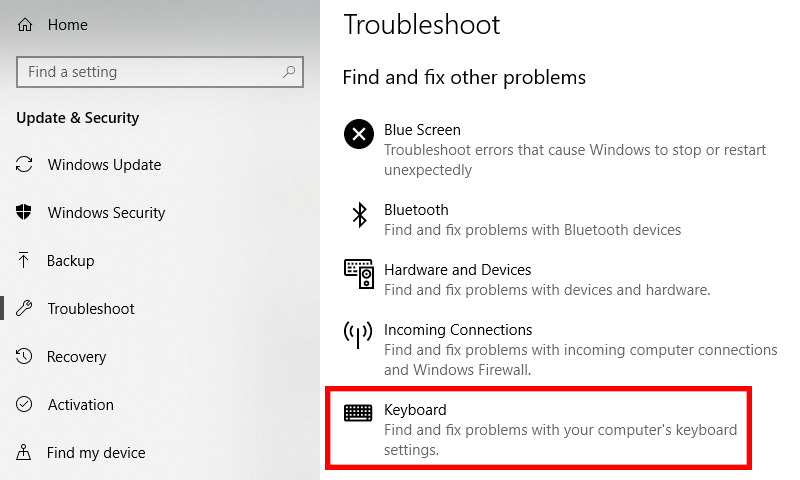Click the Windows Security shield icon
Viewport: 800px width, 480px height.
(x=25, y=213)
